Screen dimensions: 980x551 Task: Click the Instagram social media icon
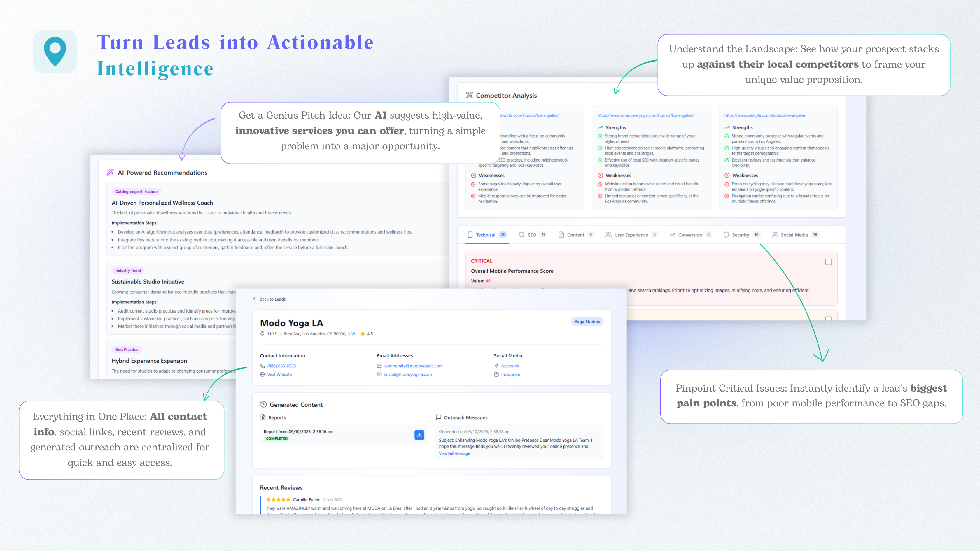[x=496, y=375]
